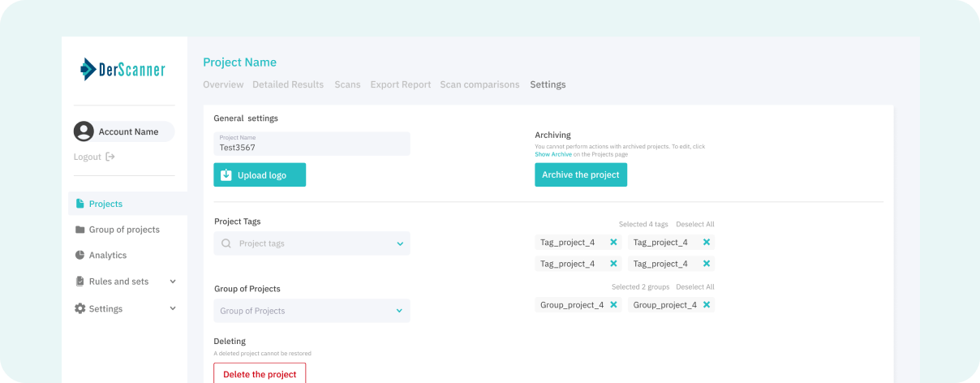Click the account avatar icon

84,131
